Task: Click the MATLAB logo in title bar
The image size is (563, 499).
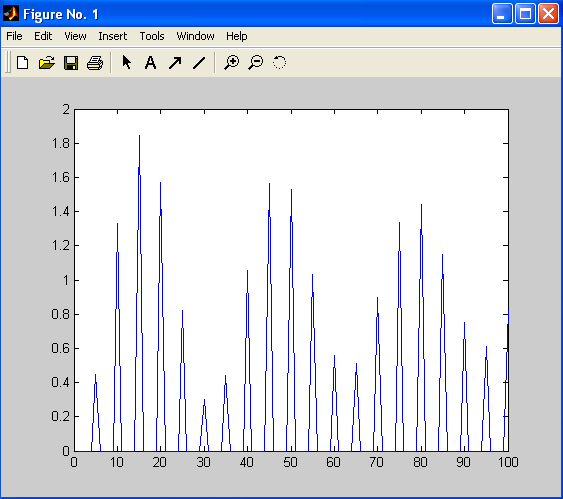Action: (x=11, y=14)
